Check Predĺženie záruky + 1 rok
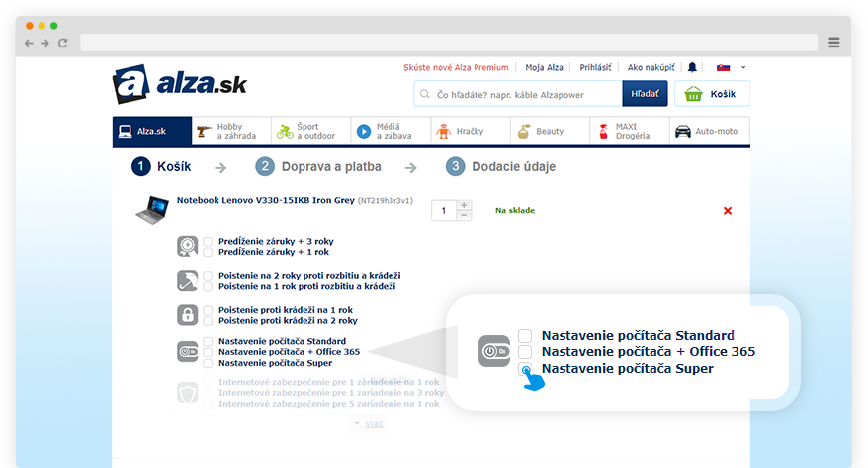 click(208, 252)
